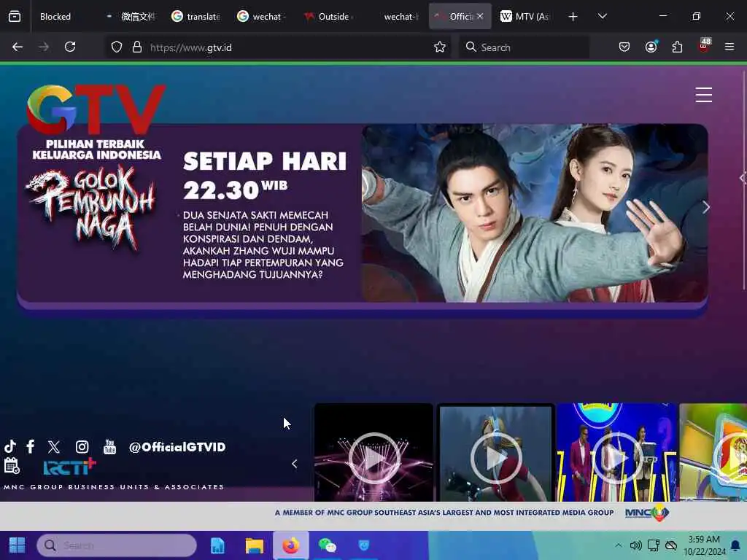Switch to the MTV Wikipedia tab
This screenshot has width=747, height=560.
tap(526, 16)
